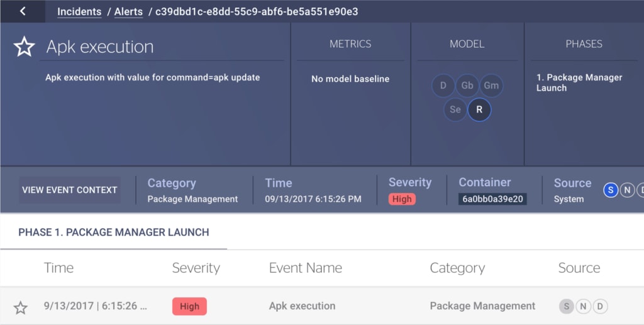Select the 1. Package Manager Launch phase
The height and width of the screenshot is (325, 644).
(x=579, y=82)
